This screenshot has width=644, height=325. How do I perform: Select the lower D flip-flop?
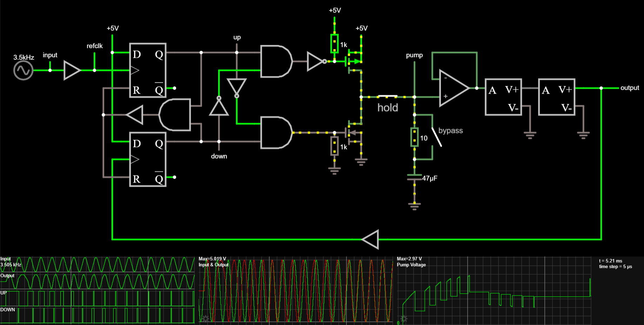(148, 159)
